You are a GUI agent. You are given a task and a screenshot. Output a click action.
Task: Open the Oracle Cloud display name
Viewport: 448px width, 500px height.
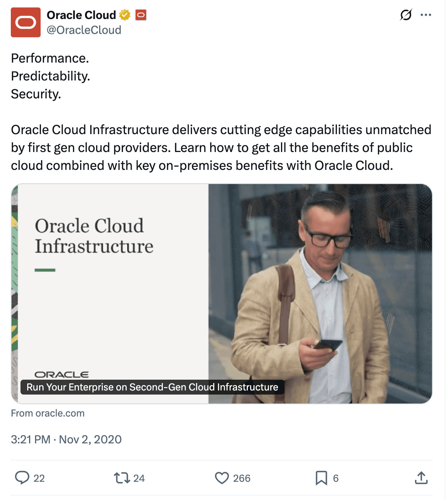[81, 15]
